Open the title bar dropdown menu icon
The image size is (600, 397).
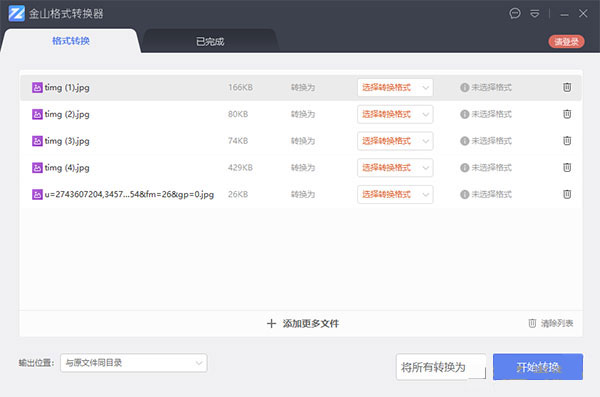click(x=535, y=14)
